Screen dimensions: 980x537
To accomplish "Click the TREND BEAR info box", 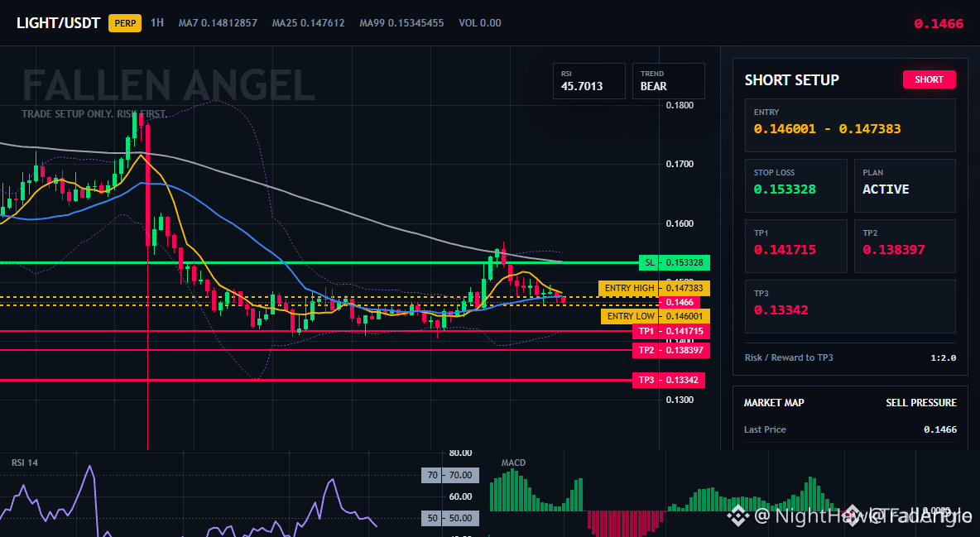I will click(668, 81).
